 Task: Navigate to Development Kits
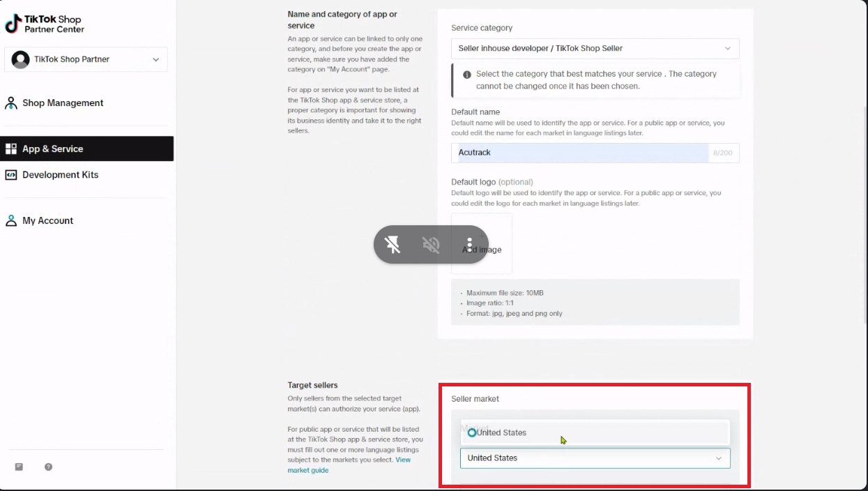pyautogui.click(x=60, y=175)
